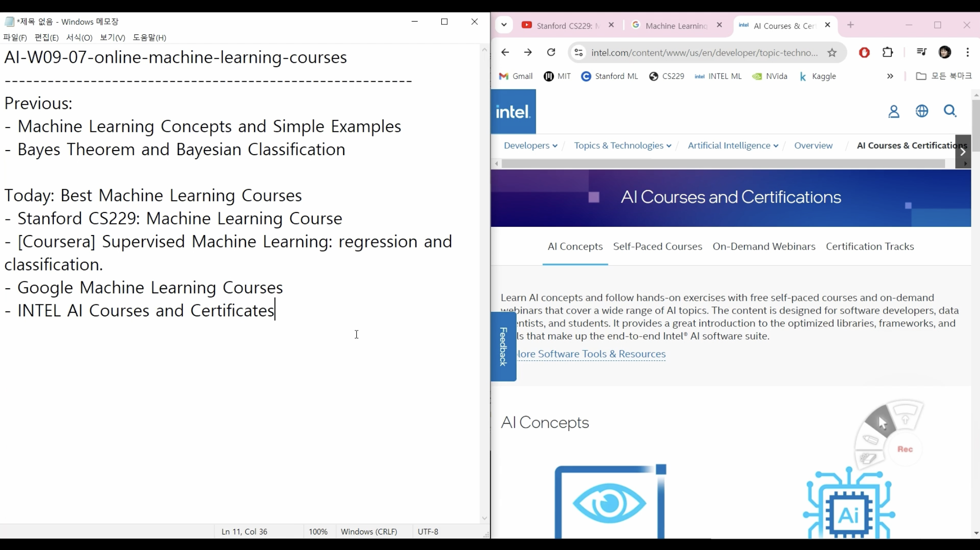980x550 pixels.
Task: Click the AI chip concept image
Action: tap(849, 503)
